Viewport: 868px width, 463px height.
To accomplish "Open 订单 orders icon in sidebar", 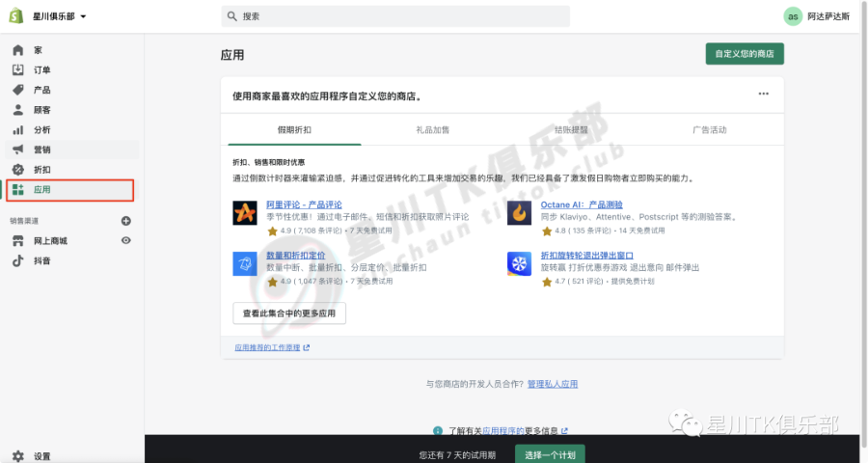I will pyautogui.click(x=18, y=69).
